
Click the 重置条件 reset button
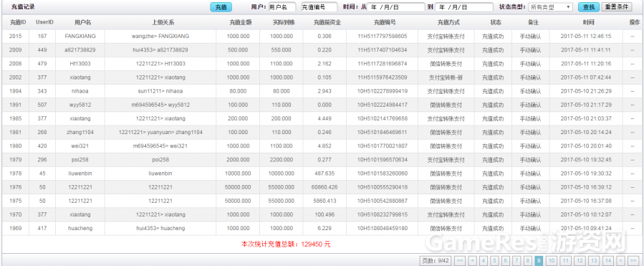(617, 7)
